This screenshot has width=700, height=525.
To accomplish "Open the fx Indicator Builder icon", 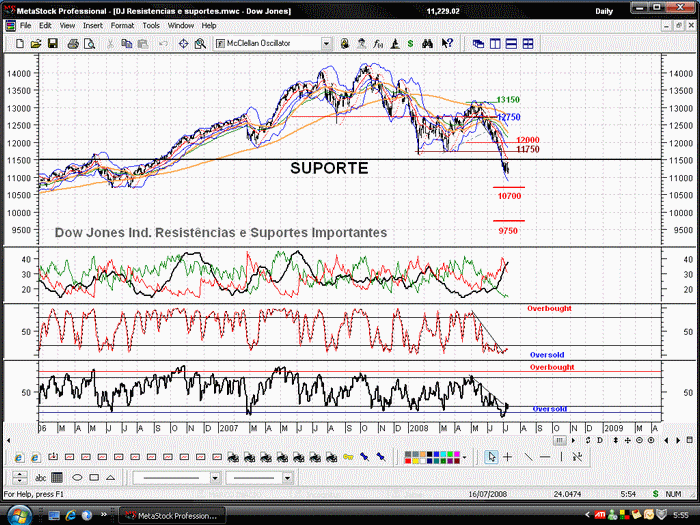I will (x=378, y=44).
